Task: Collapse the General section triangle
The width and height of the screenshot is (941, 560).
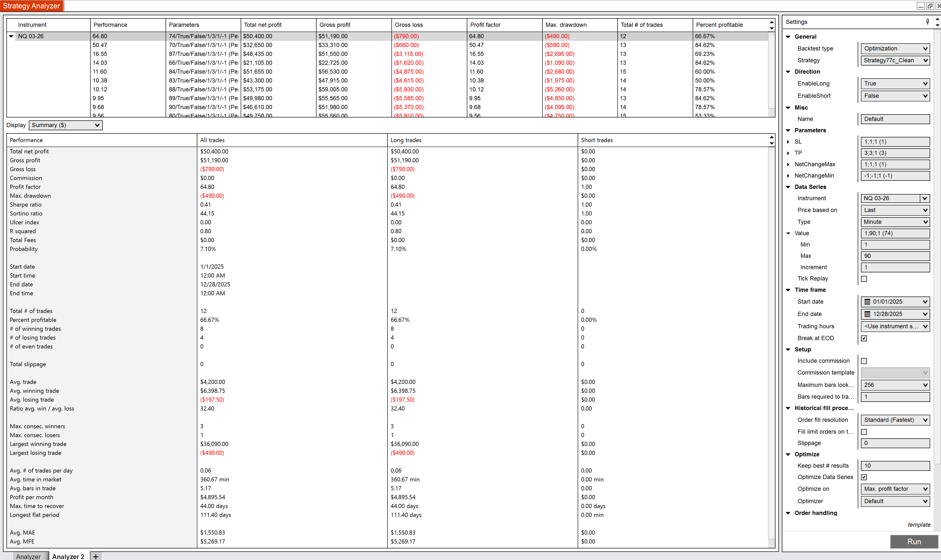Action: (x=788, y=37)
